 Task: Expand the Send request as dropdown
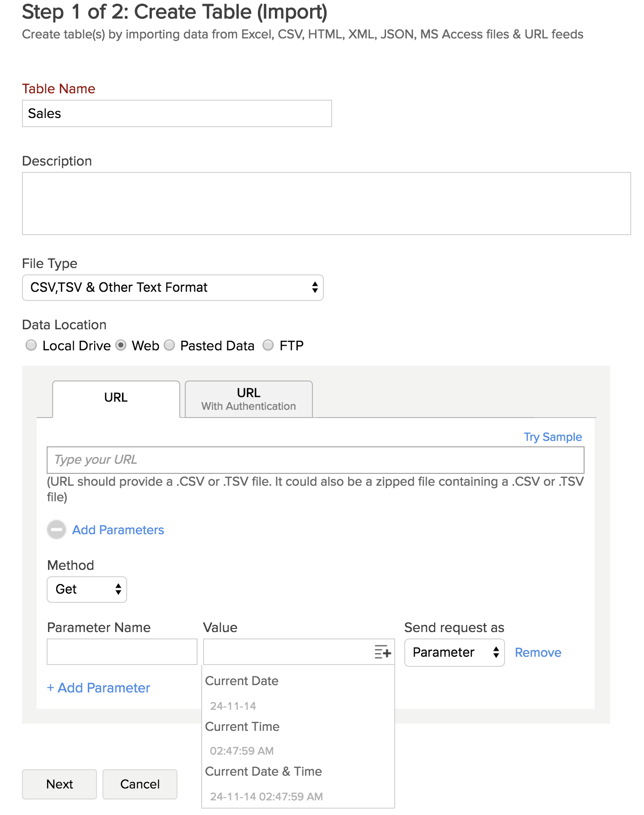click(455, 653)
